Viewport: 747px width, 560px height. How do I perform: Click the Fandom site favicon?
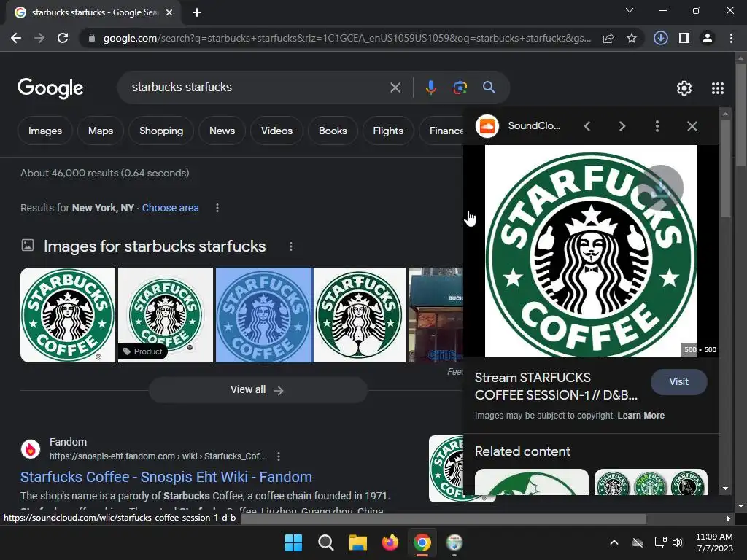pos(31,449)
